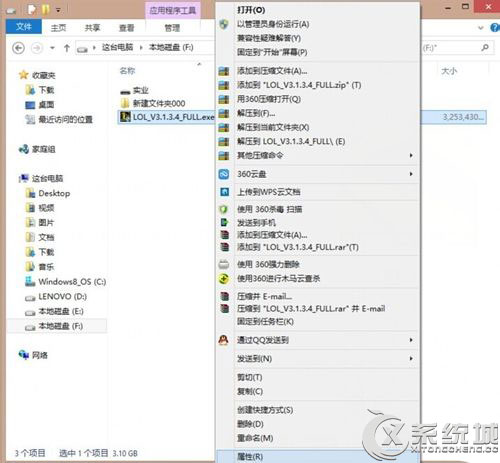
Task: Click the 应用程序工具 contextual tab header
Action: click(x=173, y=10)
